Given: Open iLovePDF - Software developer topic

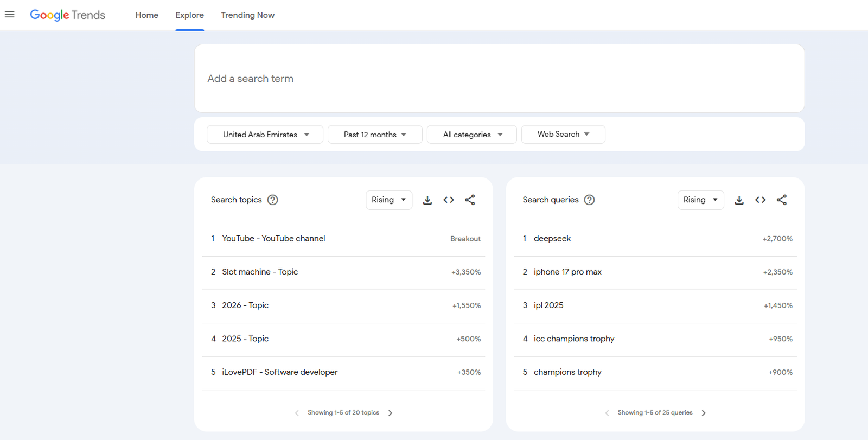Looking at the screenshot, I should click(x=343, y=372).
